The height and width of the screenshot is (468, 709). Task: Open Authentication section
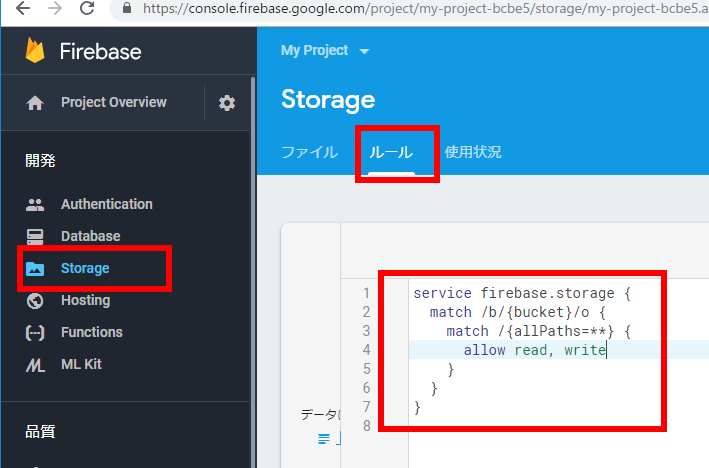coord(107,204)
